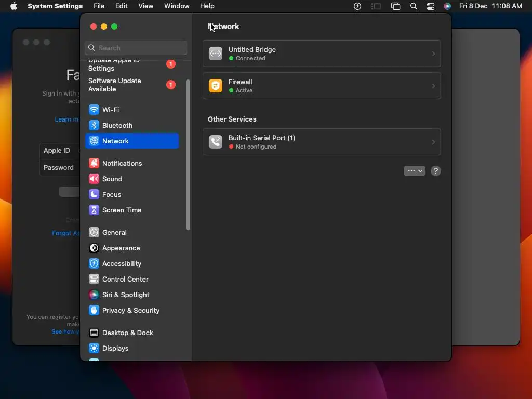Open Privacy & Security hand icon
This screenshot has height=399, width=532.
click(94, 311)
